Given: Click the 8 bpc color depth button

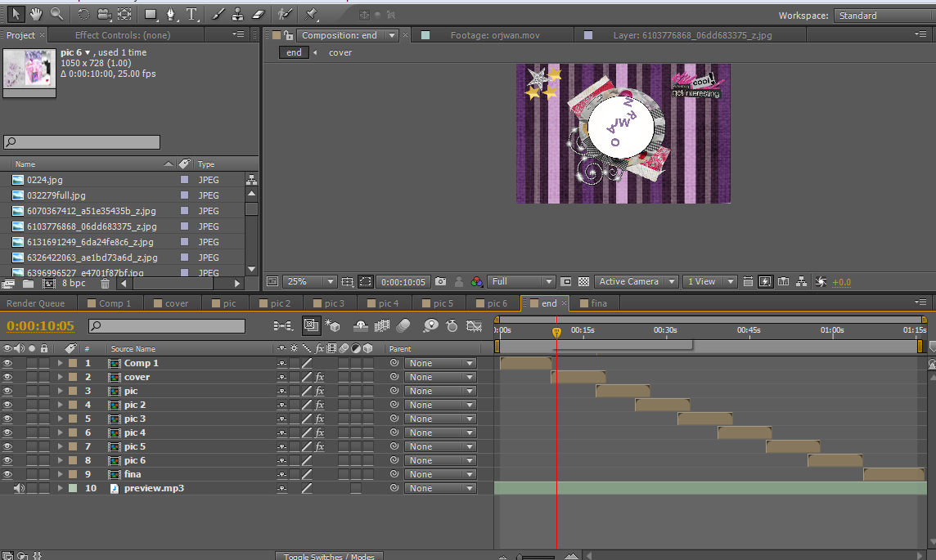Looking at the screenshot, I should [x=74, y=284].
